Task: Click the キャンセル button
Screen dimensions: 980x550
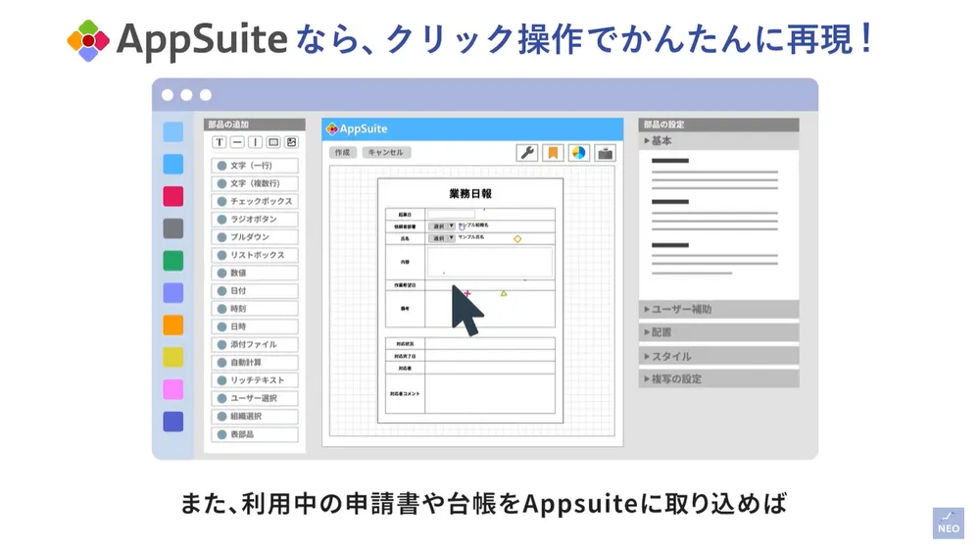Action: point(385,153)
